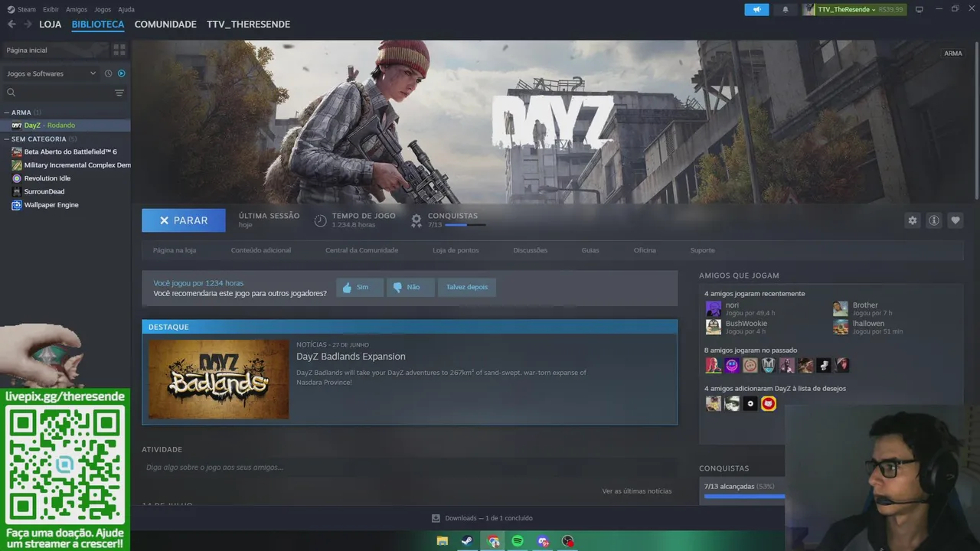The height and width of the screenshot is (551, 980).
Task: Open friend nori's avatar
Action: (714, 308)
